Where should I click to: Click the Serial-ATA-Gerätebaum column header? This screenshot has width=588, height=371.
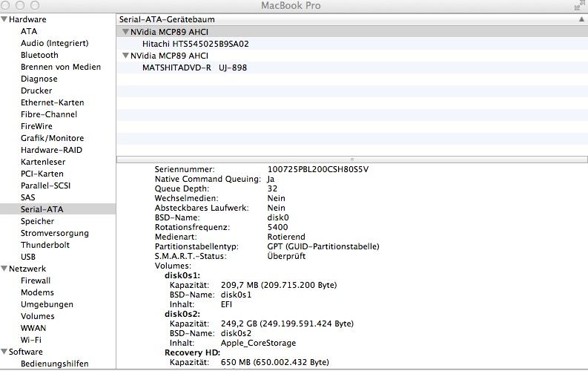click(351, 19)
